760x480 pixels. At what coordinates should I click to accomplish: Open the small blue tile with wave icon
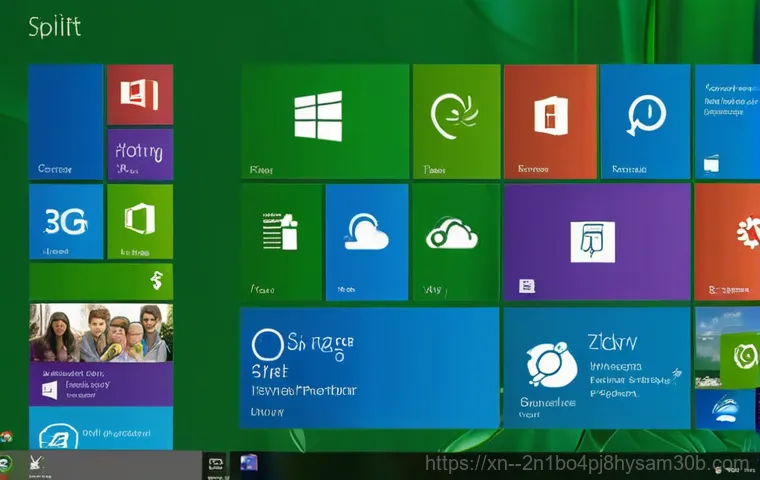tap(726, 410)
